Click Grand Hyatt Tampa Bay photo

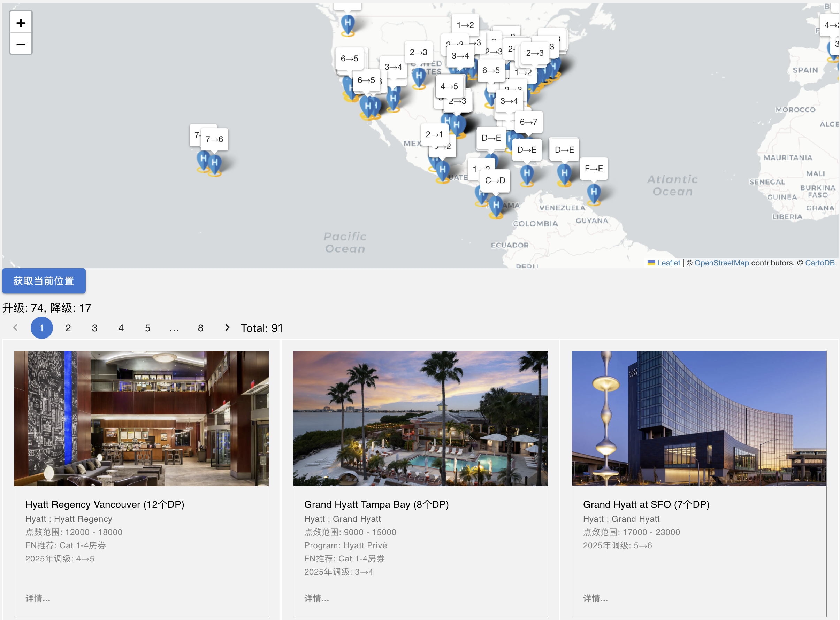pyautogui.click(x=420, y=418)
